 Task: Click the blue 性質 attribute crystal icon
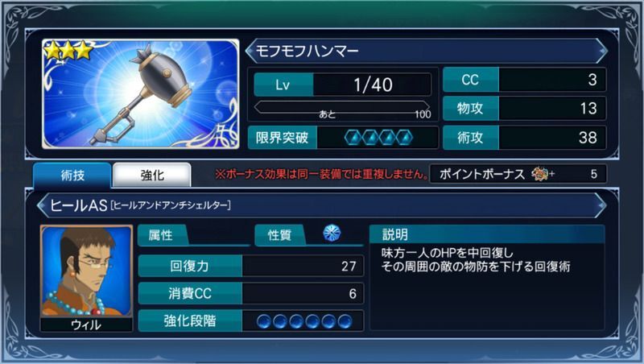[x=332, y=233]
